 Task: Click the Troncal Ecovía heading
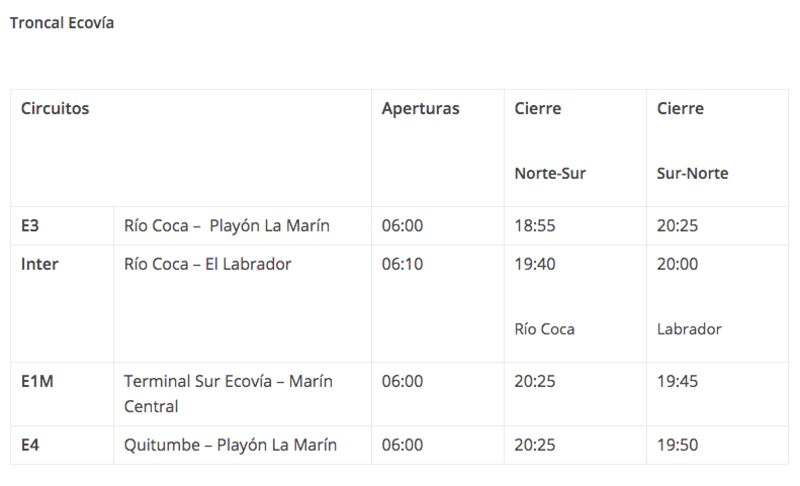click(x=62, y=23)
